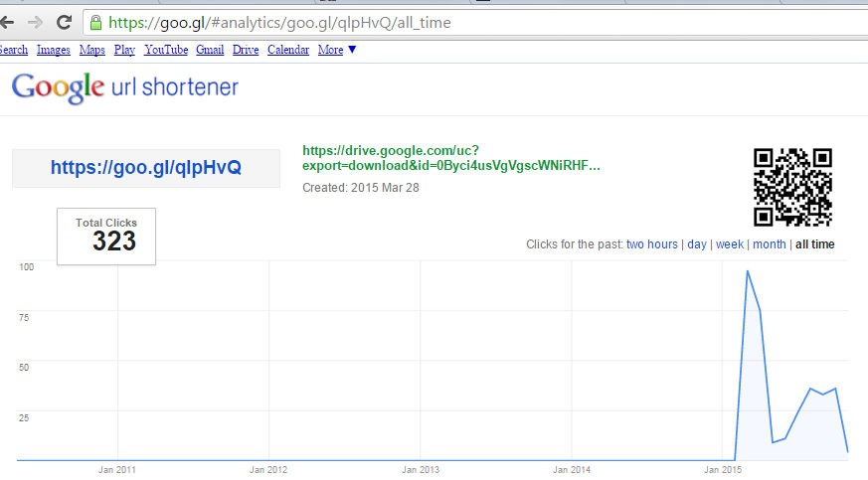Open the drive.google.com destination link

coord(450,158)
